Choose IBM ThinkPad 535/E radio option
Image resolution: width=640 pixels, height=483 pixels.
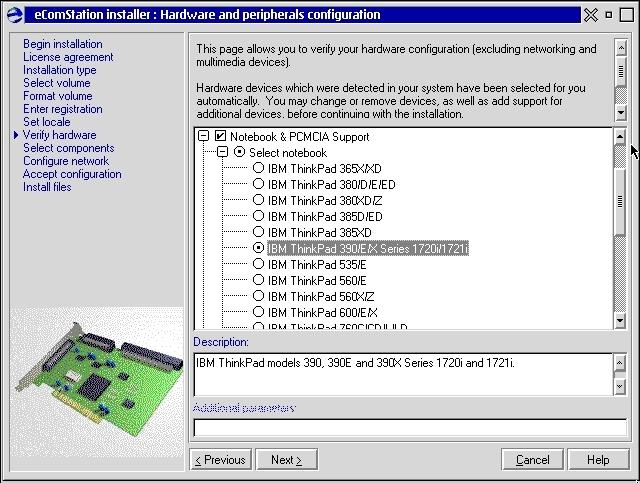pyautogui.click(x=258, y=264)
